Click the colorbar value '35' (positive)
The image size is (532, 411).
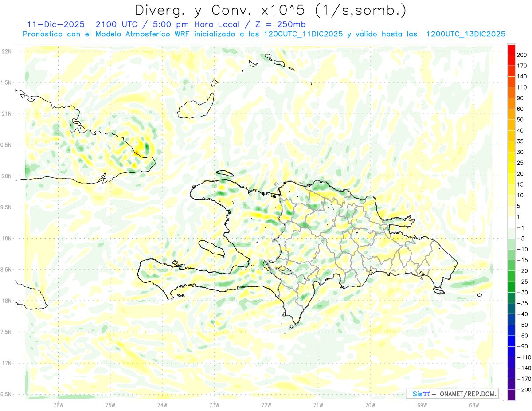[x=520, y=141]
